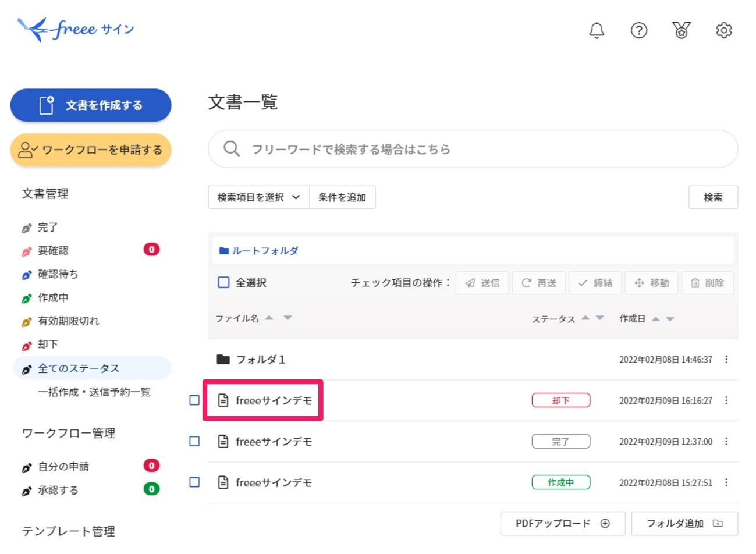Toggle the 全選択 checkbox
The image size is (756, 554).
[223, 282]
